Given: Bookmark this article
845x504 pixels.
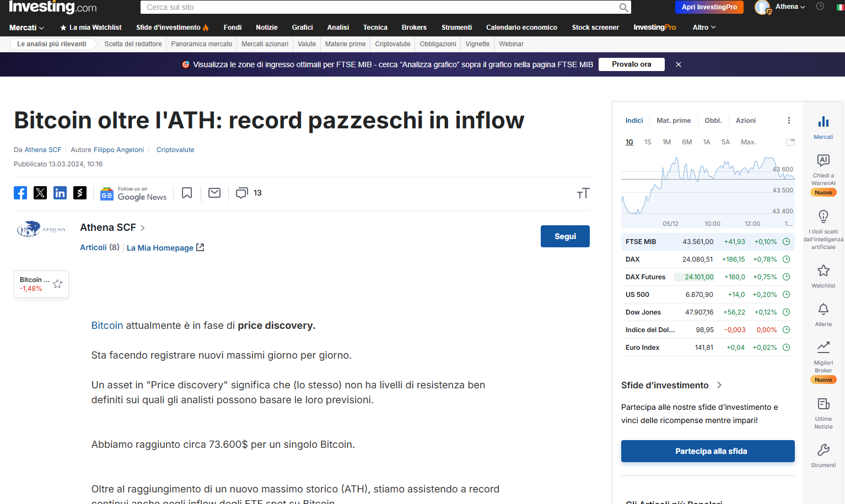Looking at the screenshot, I should 187,193.
